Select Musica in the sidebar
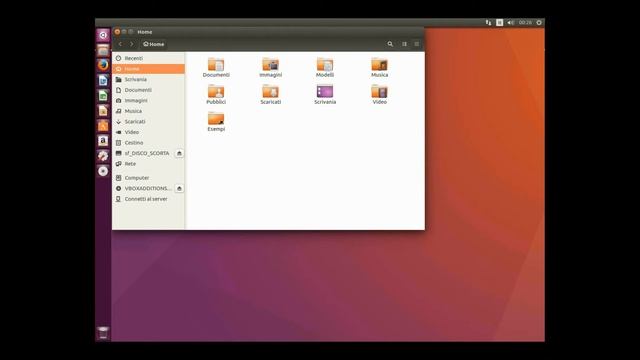Viewport: 640px width, 360px height. (x=149, y=111)
